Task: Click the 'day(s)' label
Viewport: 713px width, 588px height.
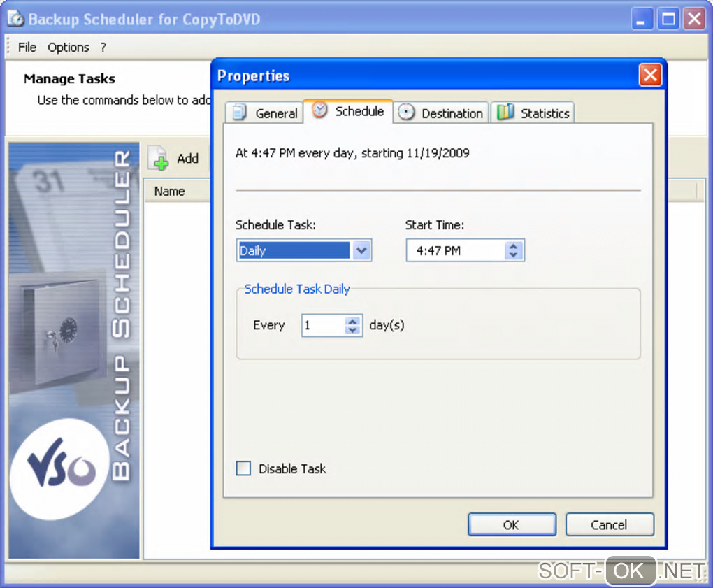Action: click(387, 324)
